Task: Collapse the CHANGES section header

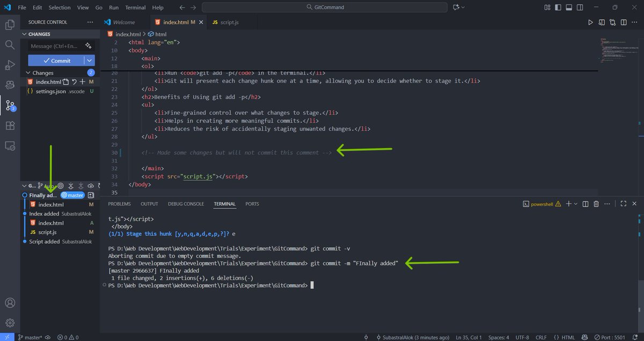Action: pos(60,34)
